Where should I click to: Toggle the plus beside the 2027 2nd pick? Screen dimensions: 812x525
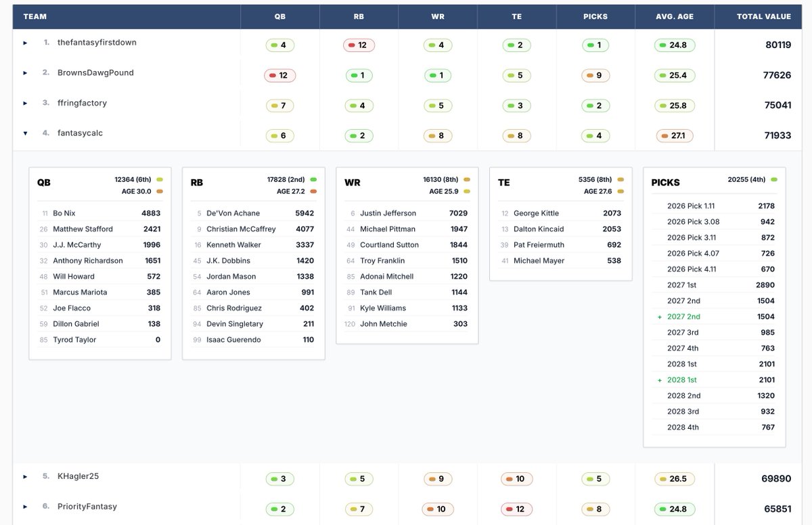click(660, 317)
